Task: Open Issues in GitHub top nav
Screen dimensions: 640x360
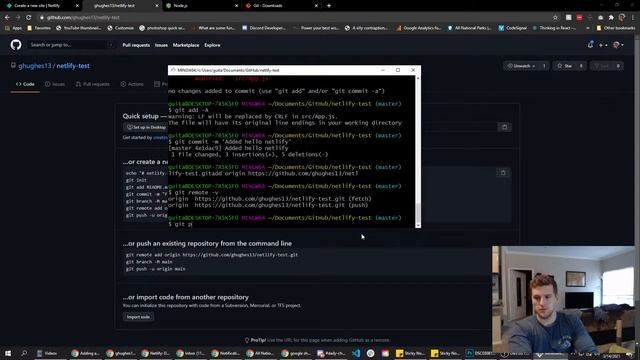Action: (x=161, y=45)
